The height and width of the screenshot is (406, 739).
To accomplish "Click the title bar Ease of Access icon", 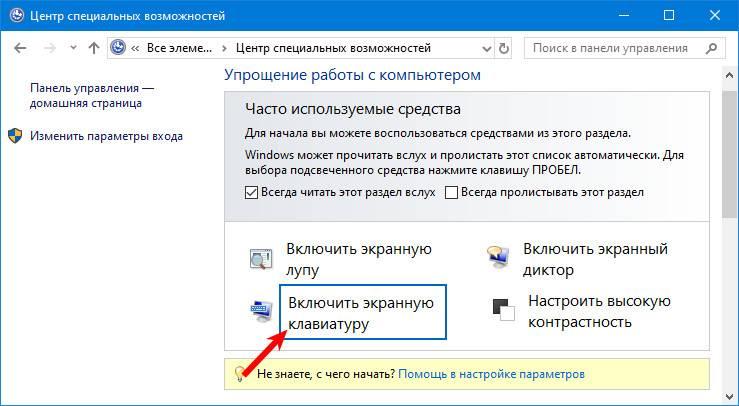I will coord(16,16).
